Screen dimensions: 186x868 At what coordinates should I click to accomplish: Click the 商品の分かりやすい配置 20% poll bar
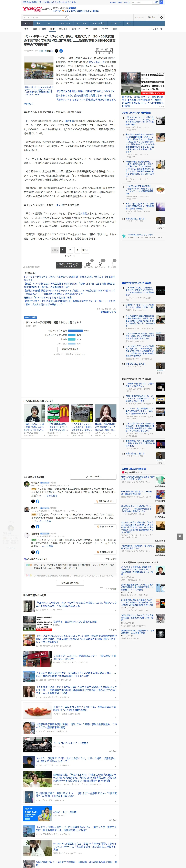(72, 335)
